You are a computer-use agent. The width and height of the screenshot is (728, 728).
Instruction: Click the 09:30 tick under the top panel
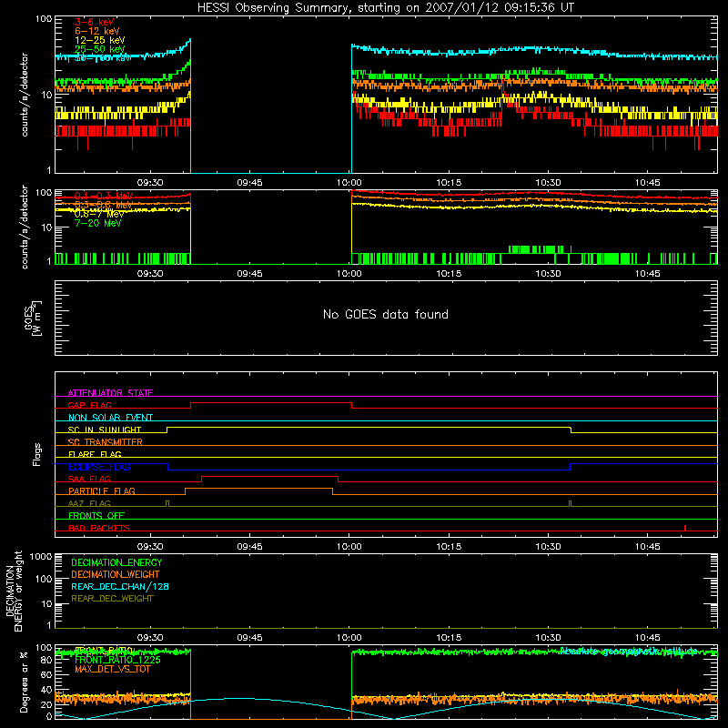click(x=150, y=183)
